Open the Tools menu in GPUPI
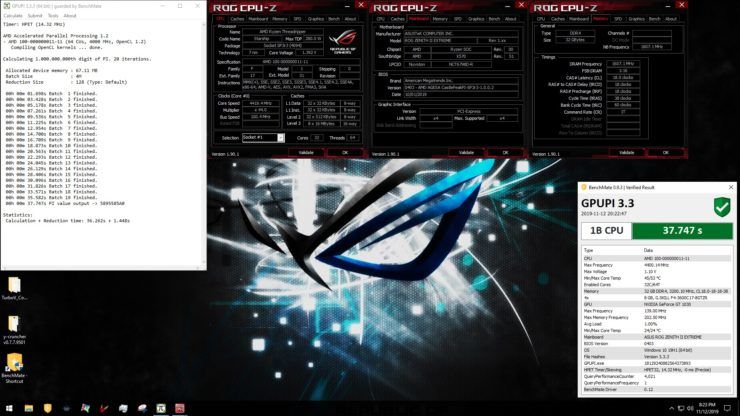Screen dimensions: 740x416 [53, 16]
